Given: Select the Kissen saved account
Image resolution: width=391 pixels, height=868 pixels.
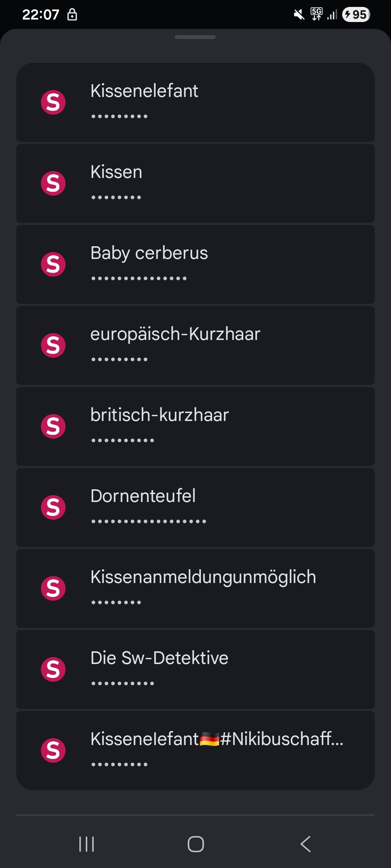Looking at the screenshot, I should click(195, 183).
